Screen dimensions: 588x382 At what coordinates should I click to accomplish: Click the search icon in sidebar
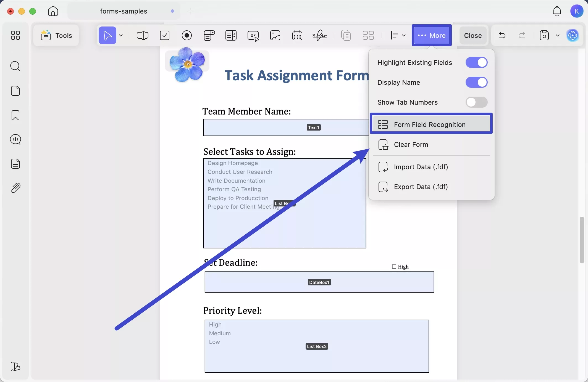(x=15, y=66)
